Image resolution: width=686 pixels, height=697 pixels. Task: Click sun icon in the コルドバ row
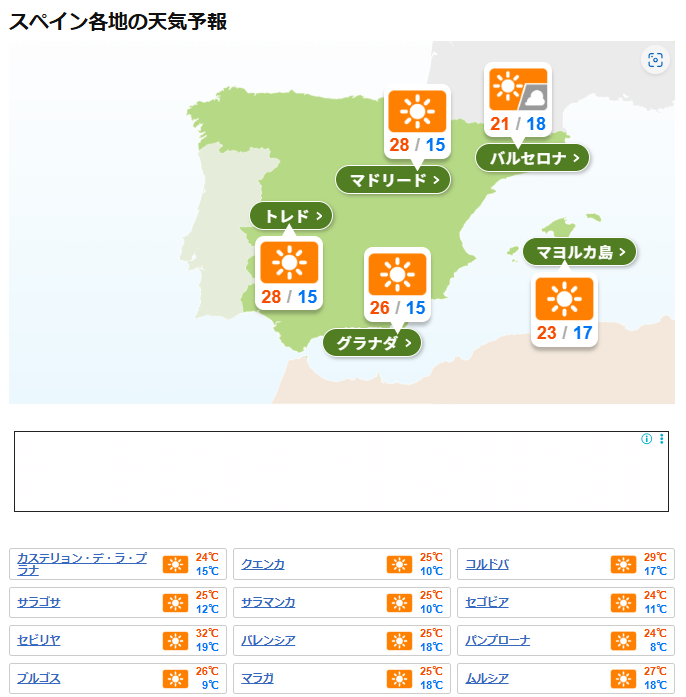[x=623, y=565]
